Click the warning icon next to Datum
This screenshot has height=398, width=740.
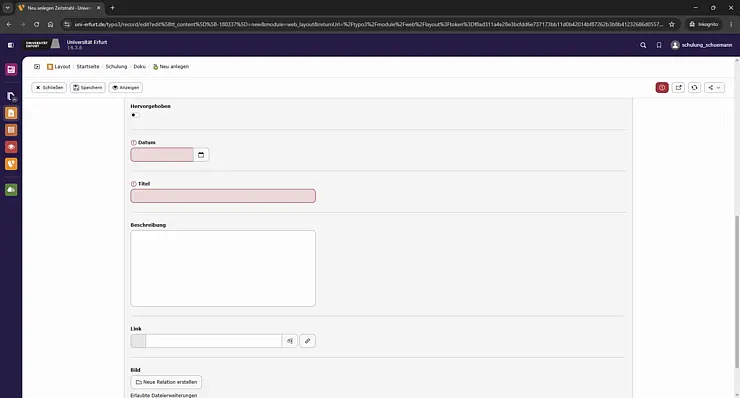coord(134,143)
